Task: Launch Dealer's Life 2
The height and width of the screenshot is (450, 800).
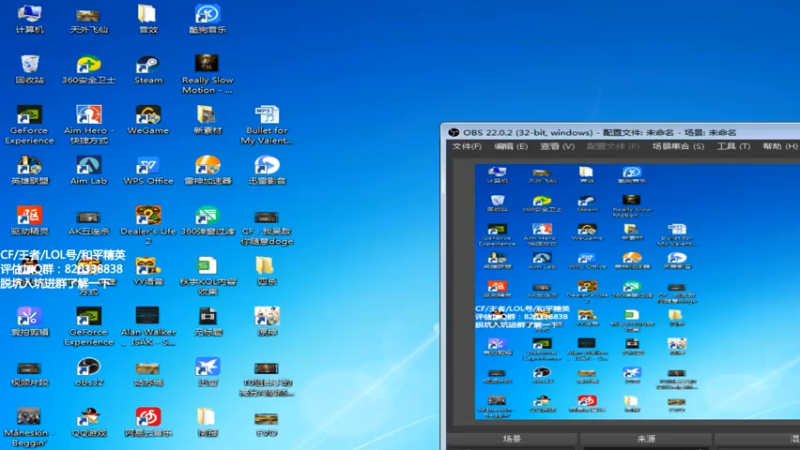Action: point(148,225)
